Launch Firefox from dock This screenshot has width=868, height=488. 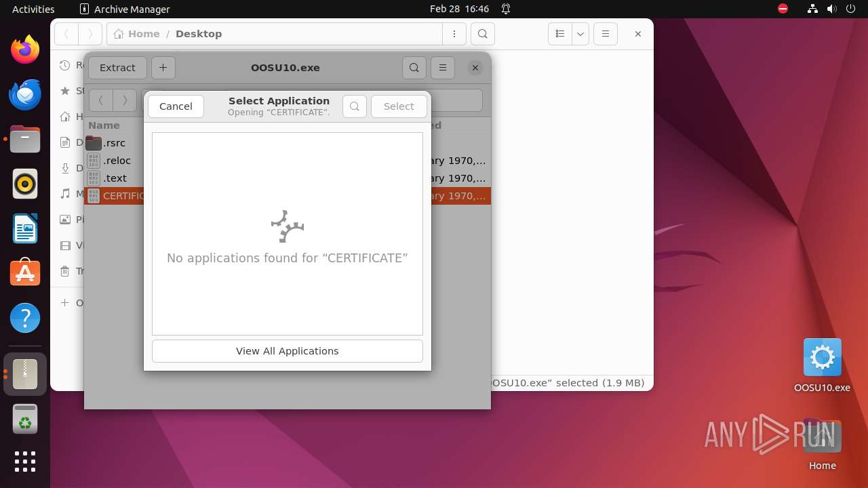[x=25, y=49]
